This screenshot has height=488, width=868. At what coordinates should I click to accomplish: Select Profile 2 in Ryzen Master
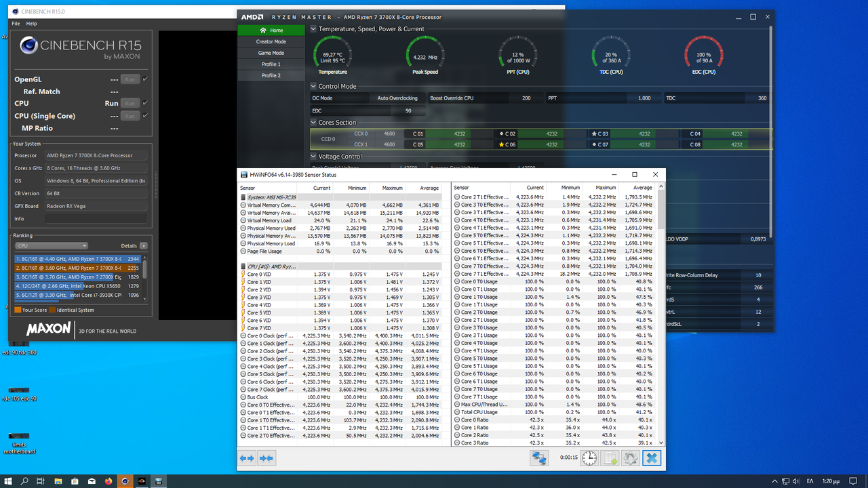[x=271, y=75]
